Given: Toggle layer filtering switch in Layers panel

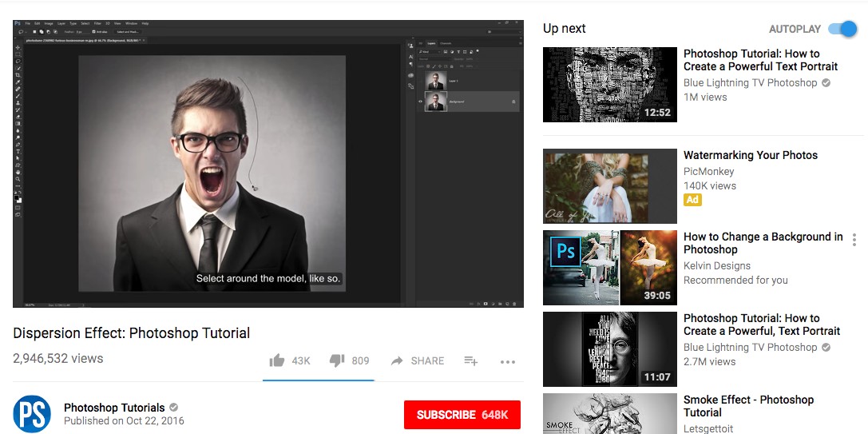Looking at the screenshot, I should click(478, 51).
